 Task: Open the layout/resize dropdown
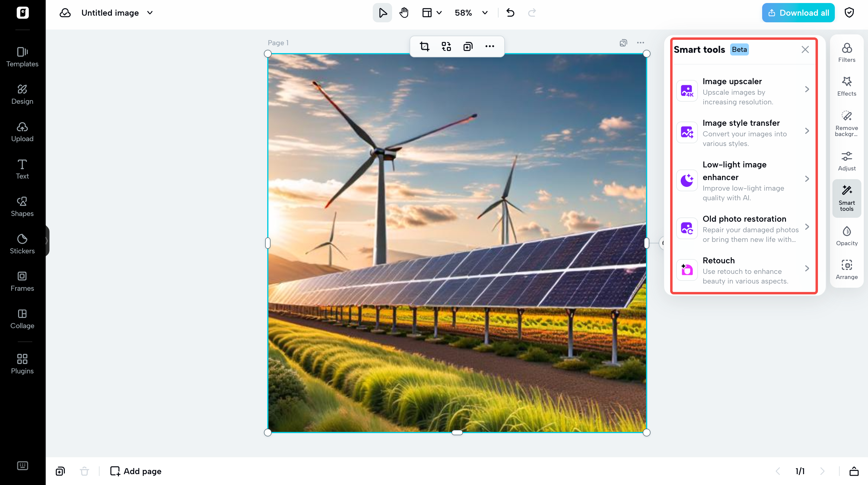pyautogui.click(x=432, y=13)
